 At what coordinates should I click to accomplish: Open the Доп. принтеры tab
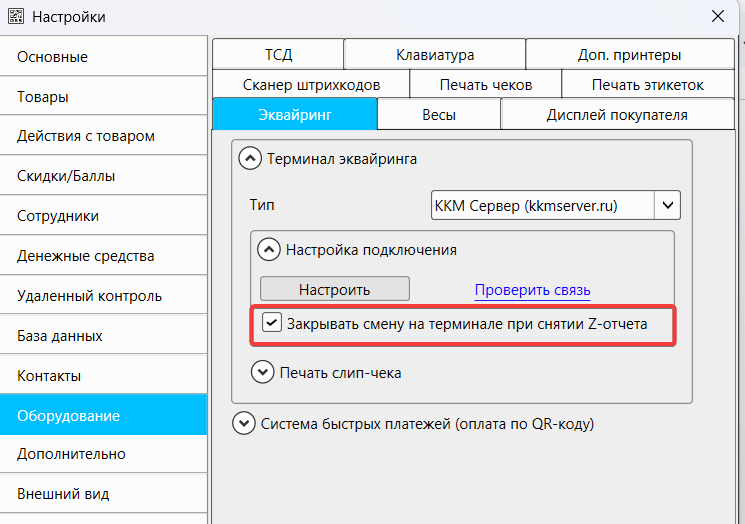tap(630, 55)
